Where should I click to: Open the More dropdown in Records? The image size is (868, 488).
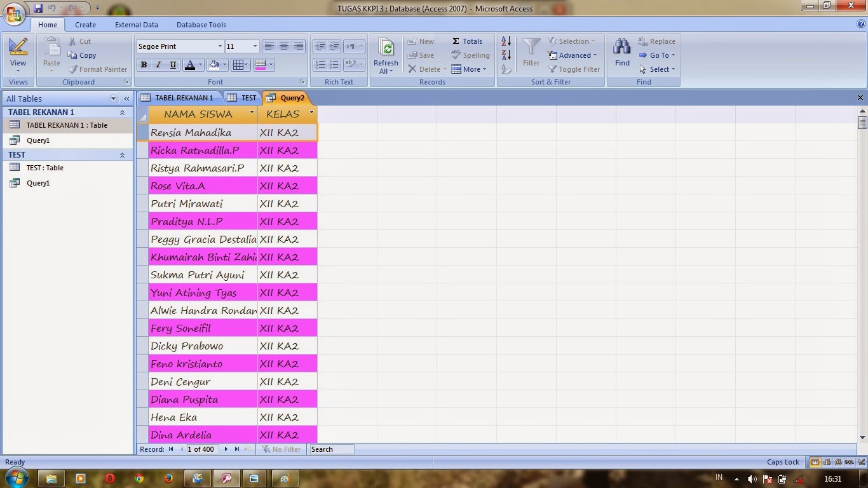[468, 69]
